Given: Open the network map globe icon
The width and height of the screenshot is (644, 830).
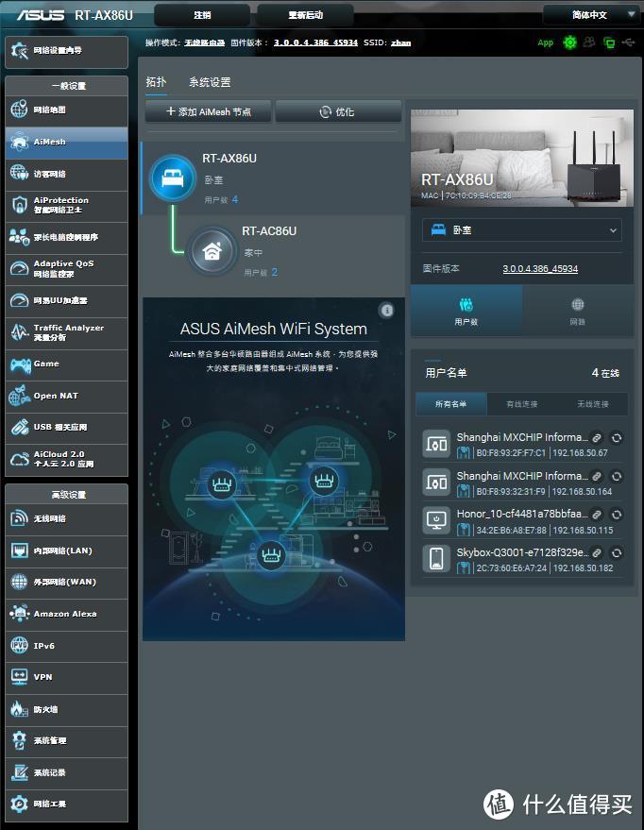Looking at the screenshot, I should (20, 110).
